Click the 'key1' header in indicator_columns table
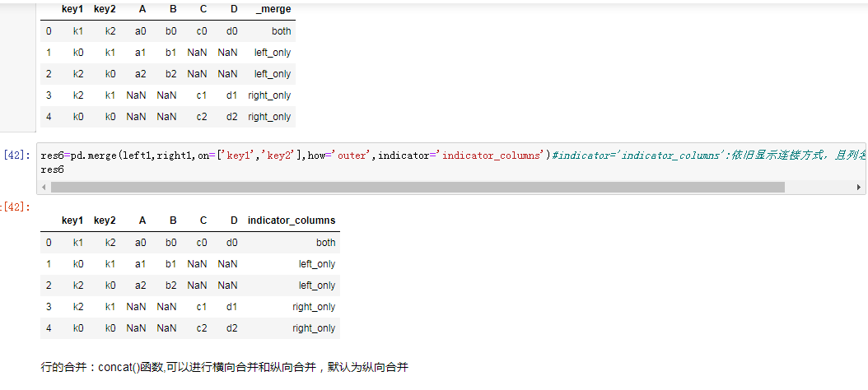Image resolution: width=868 pixels, height=390 pixels. 72,221
